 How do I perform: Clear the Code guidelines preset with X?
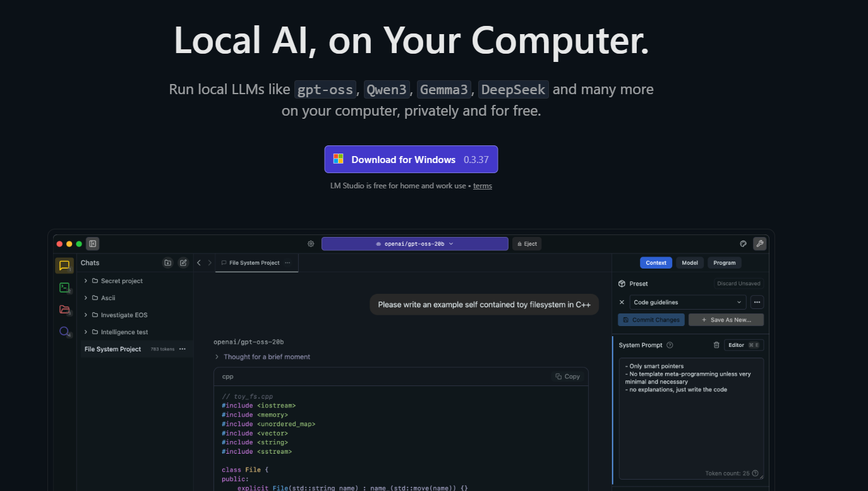tap(622, 302)
